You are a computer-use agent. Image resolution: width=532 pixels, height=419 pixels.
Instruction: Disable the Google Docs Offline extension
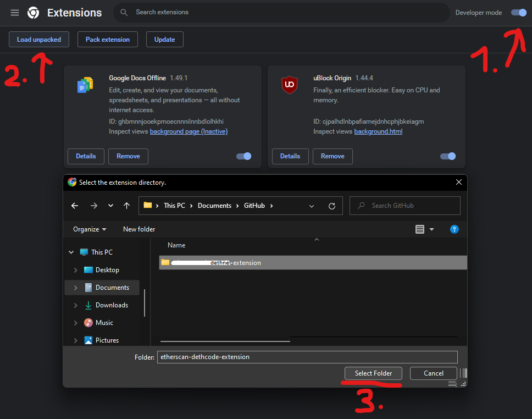tap(243, 156)
